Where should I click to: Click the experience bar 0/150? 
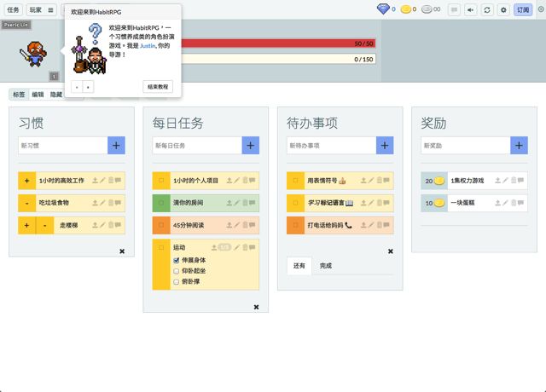(x=278, y=59)
